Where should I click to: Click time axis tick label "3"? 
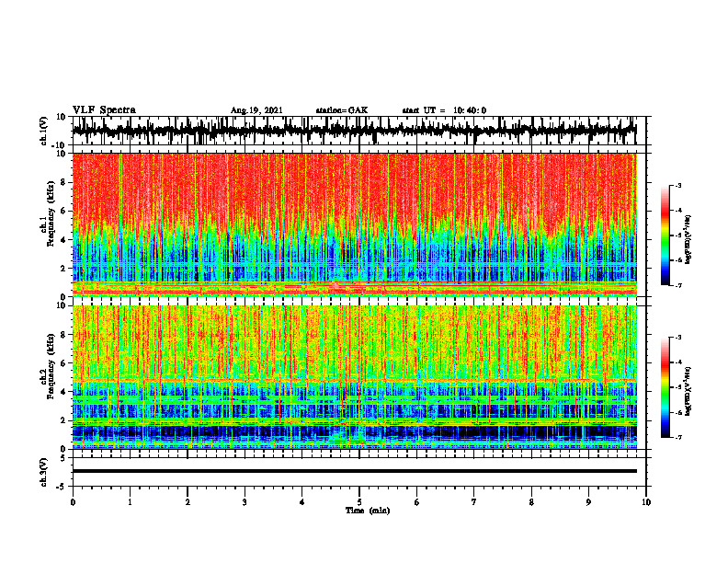245,502
